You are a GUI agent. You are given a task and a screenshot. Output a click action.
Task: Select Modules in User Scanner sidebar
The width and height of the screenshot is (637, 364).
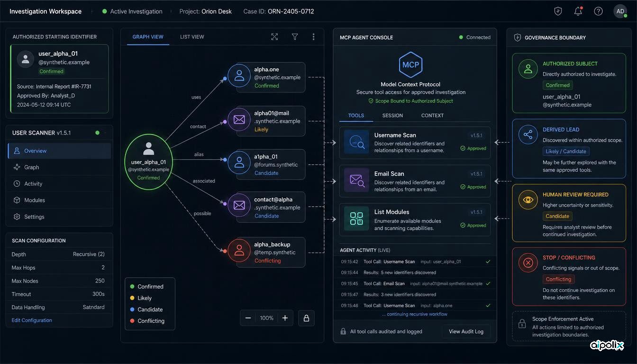tap(59, 200)
